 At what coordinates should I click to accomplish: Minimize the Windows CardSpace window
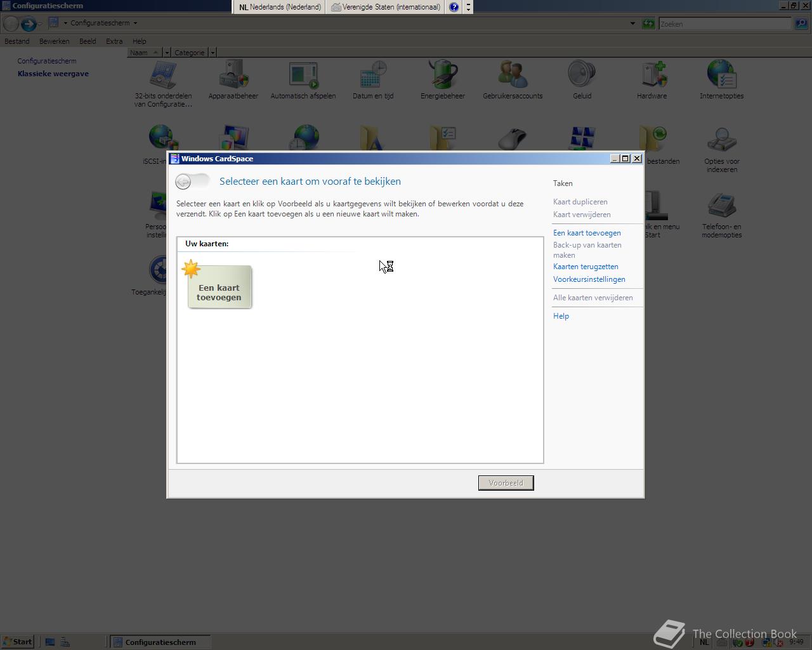(614, 159)
